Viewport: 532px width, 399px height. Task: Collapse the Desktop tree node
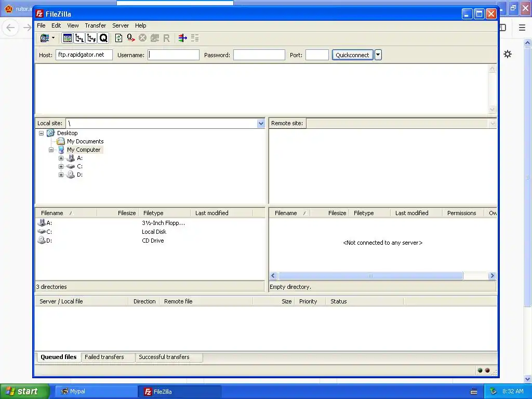point(42,133)
